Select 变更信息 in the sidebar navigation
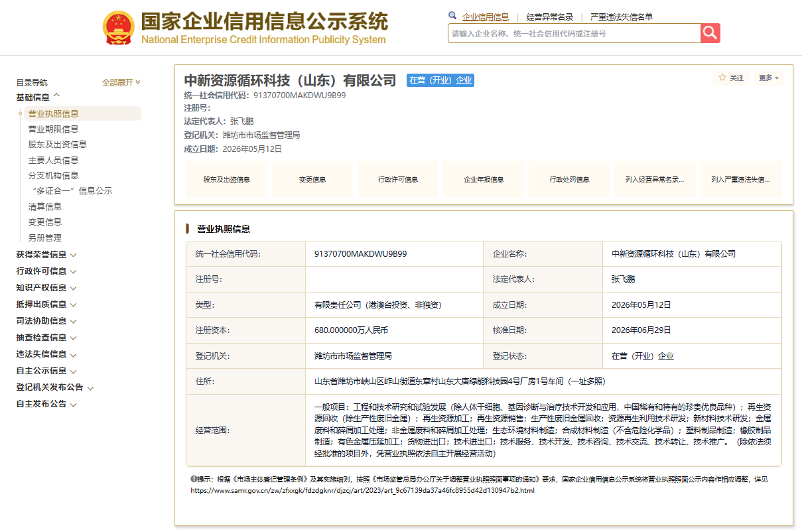Image resolution: width=802 pixels, height=532 pixels. [x=44, y=222]
